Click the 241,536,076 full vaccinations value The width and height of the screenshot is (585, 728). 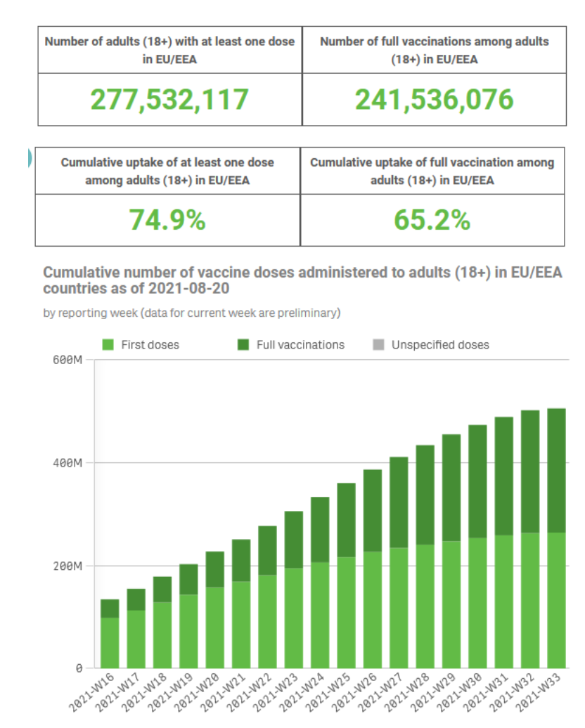[x=434, y=100]
